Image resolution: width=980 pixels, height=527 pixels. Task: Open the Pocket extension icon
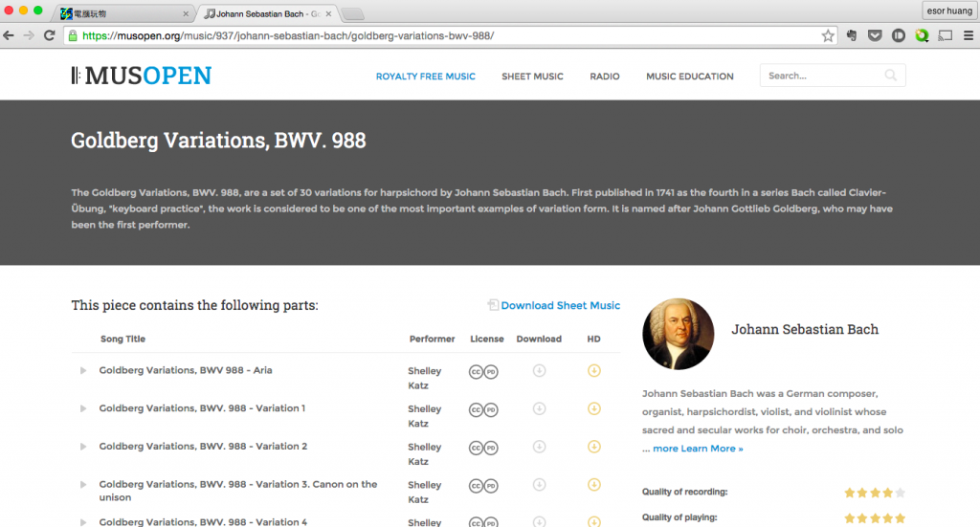[x=875, y=35]
